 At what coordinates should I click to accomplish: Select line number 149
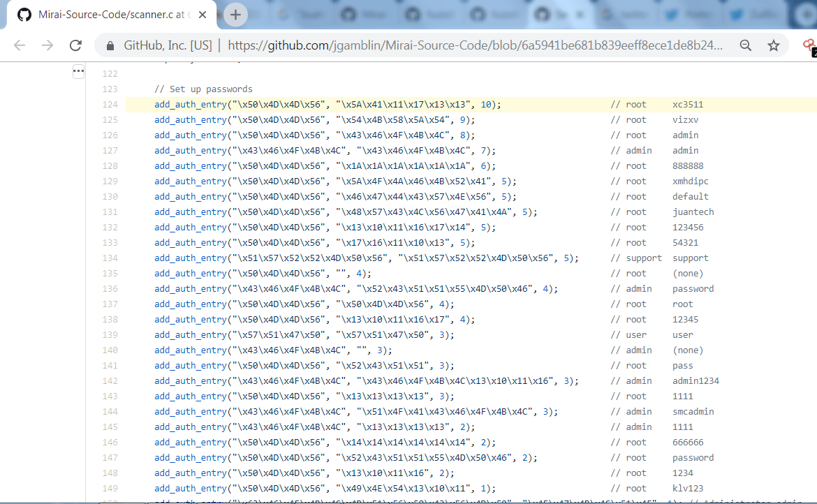pyautogui.click(x=110, y=489)
